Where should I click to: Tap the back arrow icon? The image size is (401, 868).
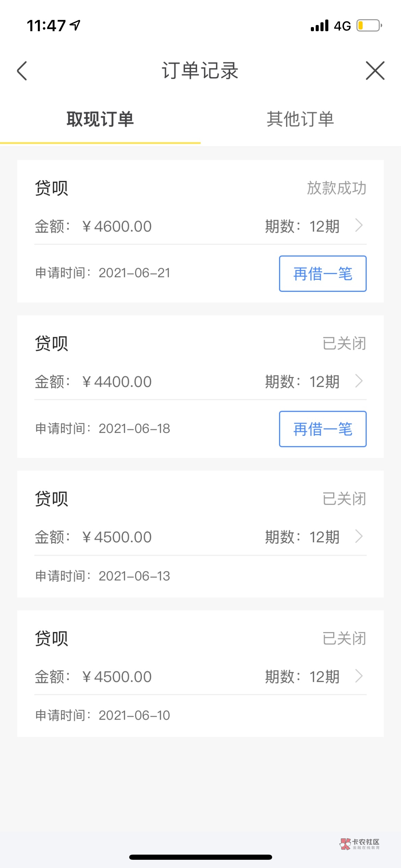coord(22,71)
